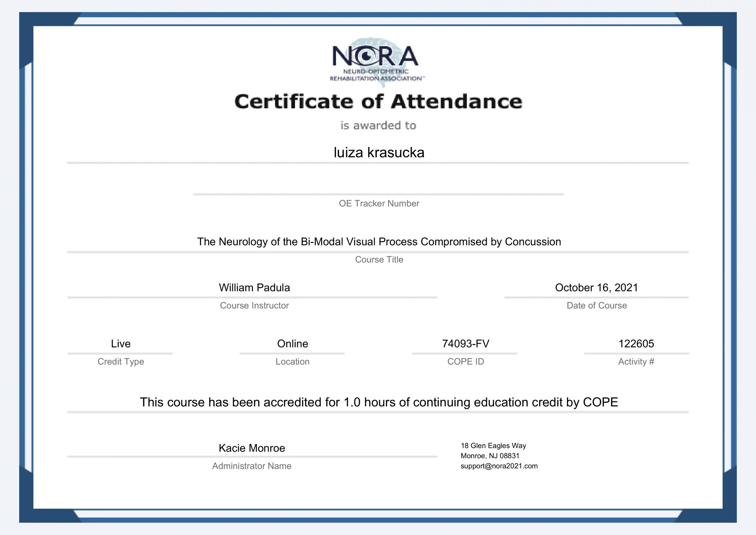Click the 'Certificate of Attendance' heading

tap(378, 101)
